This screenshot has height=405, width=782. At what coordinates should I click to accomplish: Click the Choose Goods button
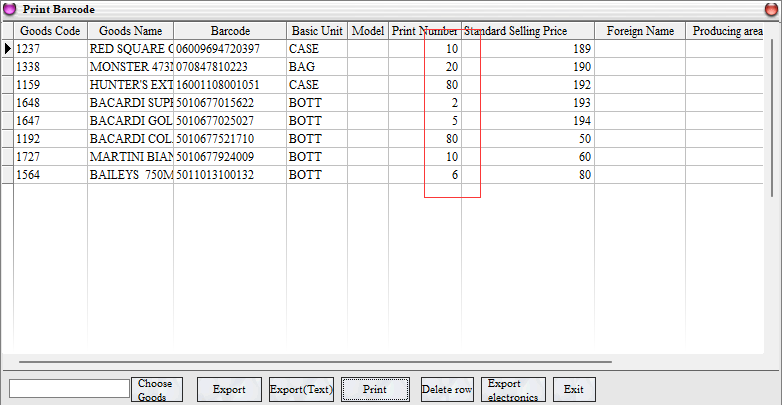click(x=155, y=389)
